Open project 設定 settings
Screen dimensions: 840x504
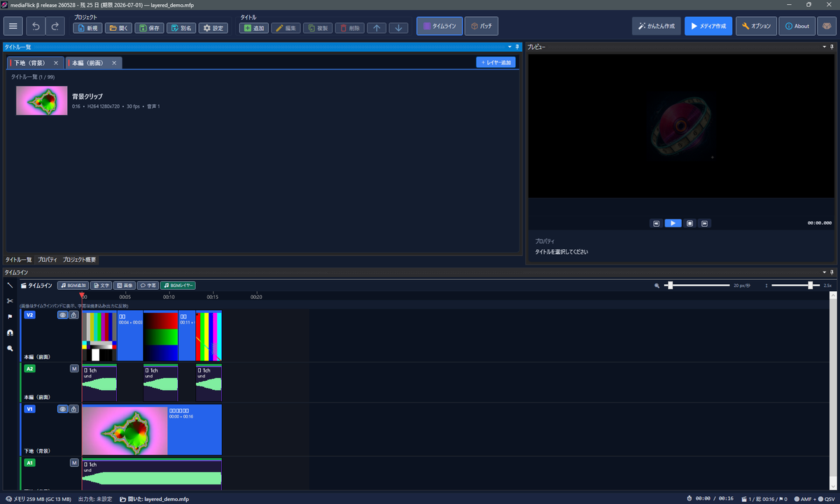[213, 28]
